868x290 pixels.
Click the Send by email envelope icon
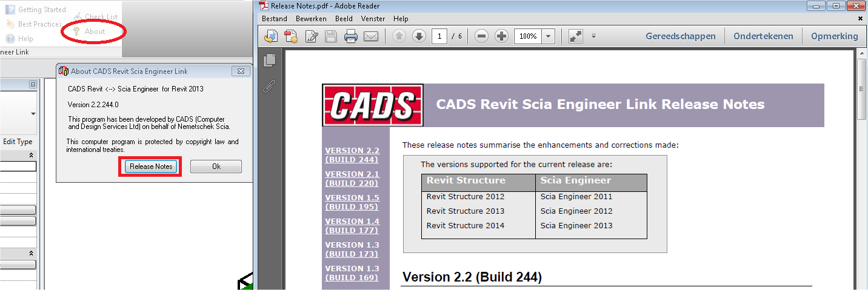coord(371,36)
